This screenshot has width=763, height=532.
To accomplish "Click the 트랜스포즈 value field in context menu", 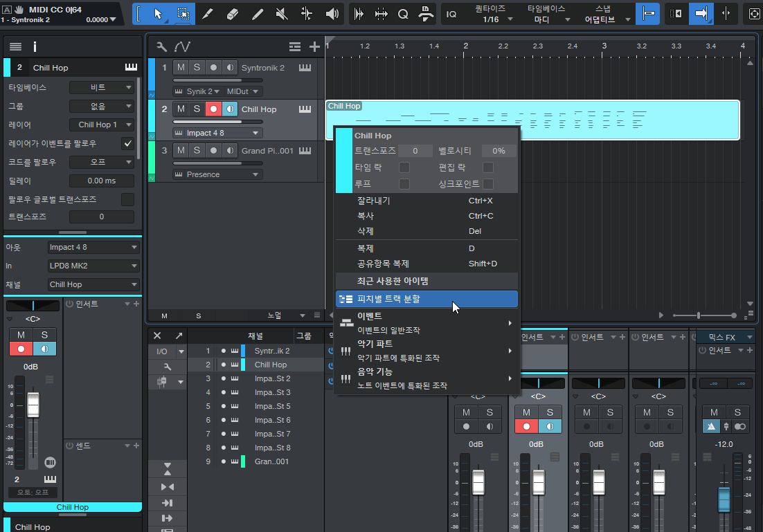I will click(x=415, y=151).
